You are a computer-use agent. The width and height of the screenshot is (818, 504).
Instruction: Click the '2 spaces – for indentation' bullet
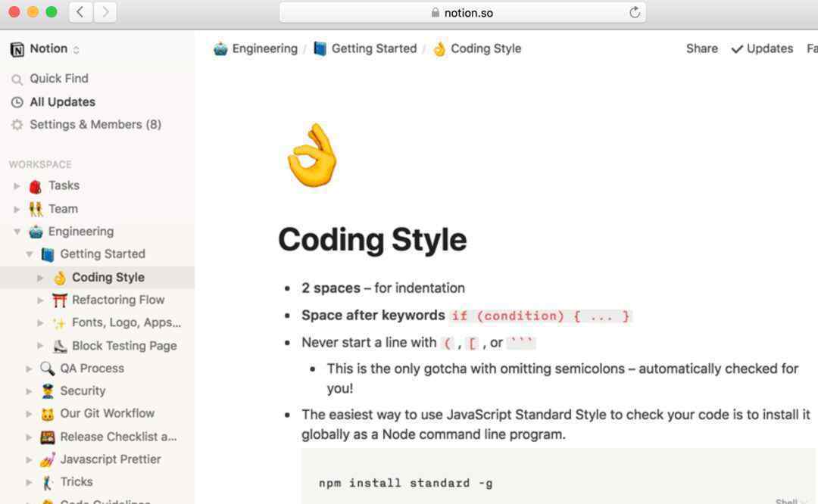[383, 288]
